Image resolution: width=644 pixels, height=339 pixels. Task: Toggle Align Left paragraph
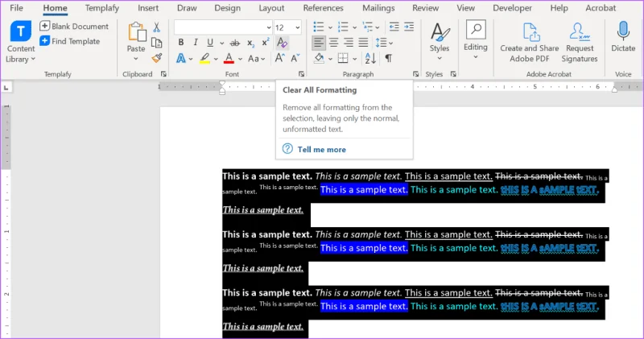(x=319, y=43)
